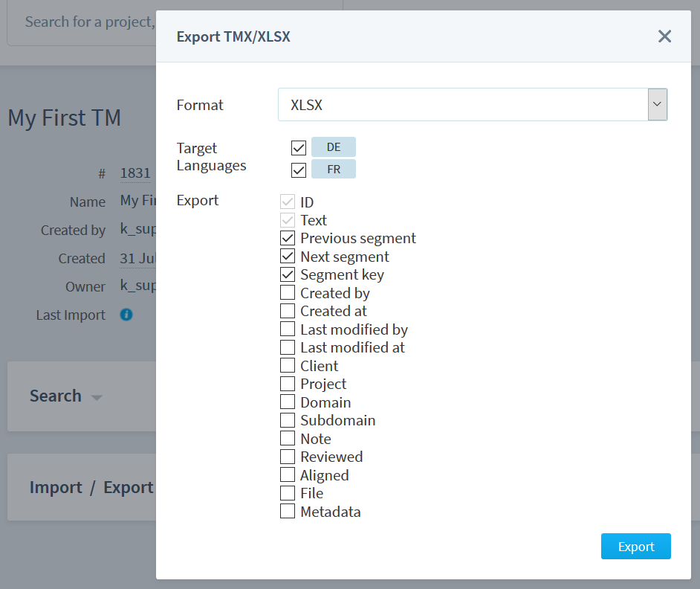
Task: Click the Export TMX/XLSX dialog title
Action: [233, 36]
